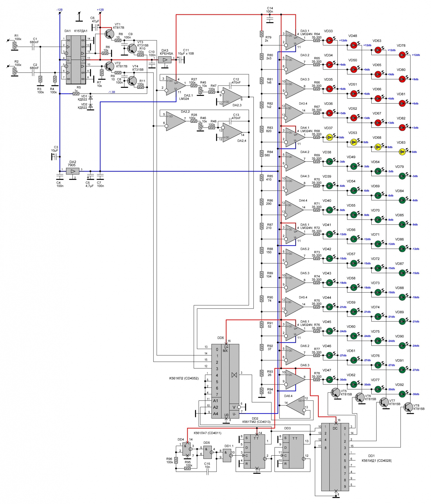Click the DA1 К157ДА1 chip body
The image size is (431, 504).
pyautogui.click(x=76, y=60)
